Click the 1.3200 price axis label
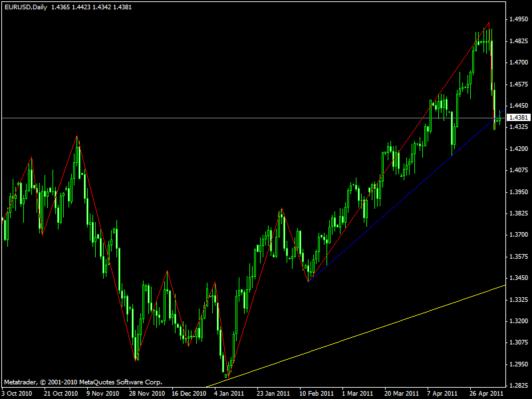The width and height of the screenshot is (532, 399). (x=518, y=321)
